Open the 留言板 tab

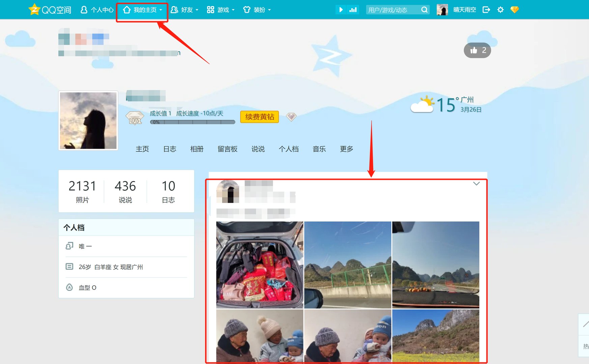[228, 149]
